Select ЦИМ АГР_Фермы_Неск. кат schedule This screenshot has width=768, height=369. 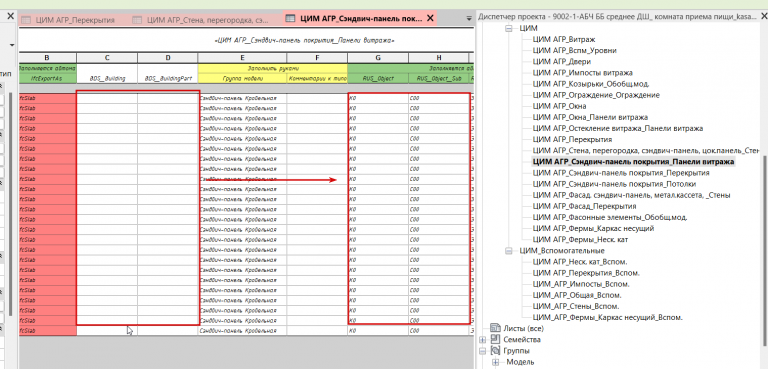(x=580, y=240)
